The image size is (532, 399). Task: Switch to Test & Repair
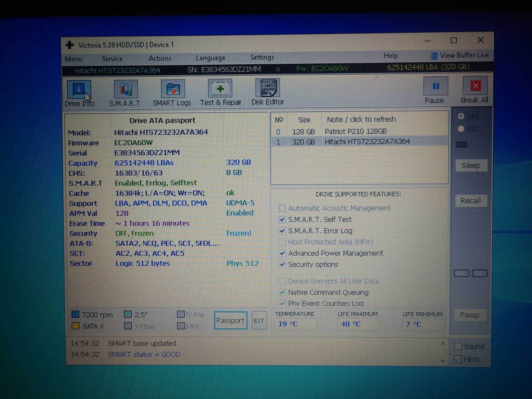pos(221,92)
